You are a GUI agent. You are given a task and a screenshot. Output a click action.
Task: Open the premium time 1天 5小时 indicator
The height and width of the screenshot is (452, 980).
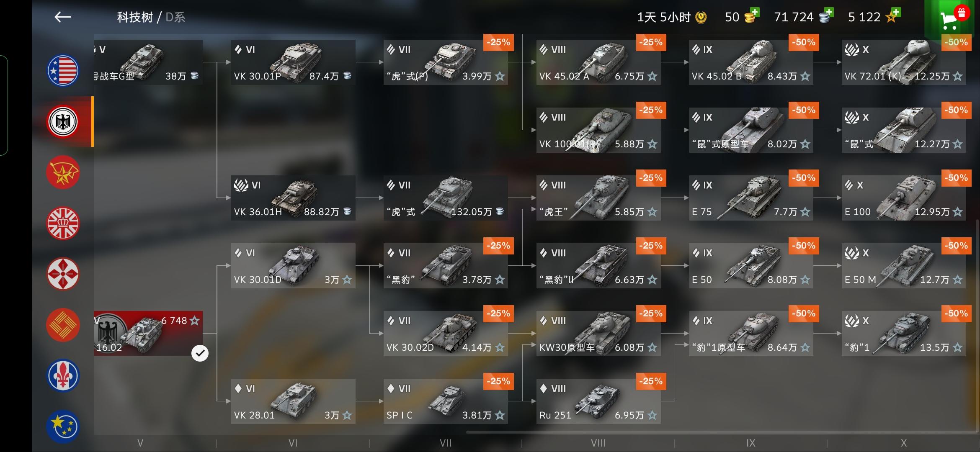672,17
